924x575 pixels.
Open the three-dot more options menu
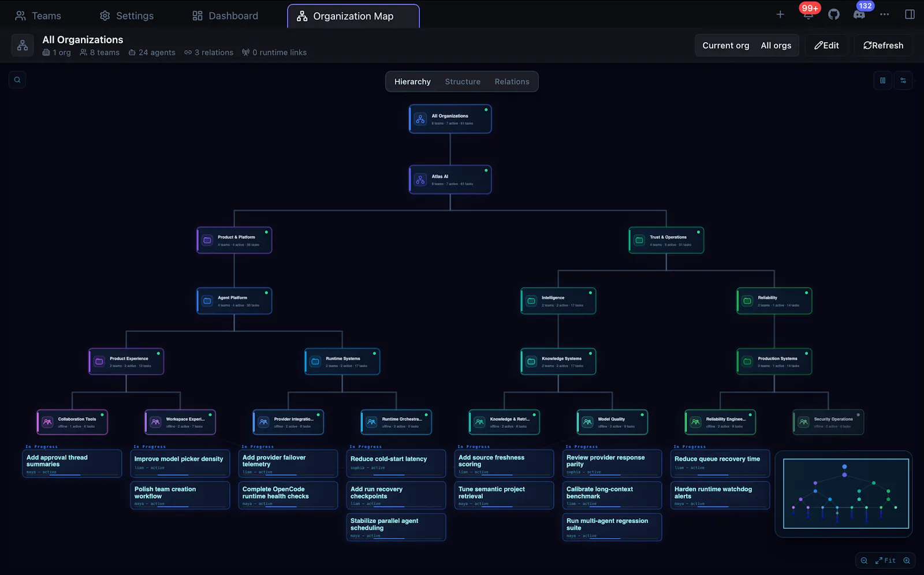click(x=885, y=14)
